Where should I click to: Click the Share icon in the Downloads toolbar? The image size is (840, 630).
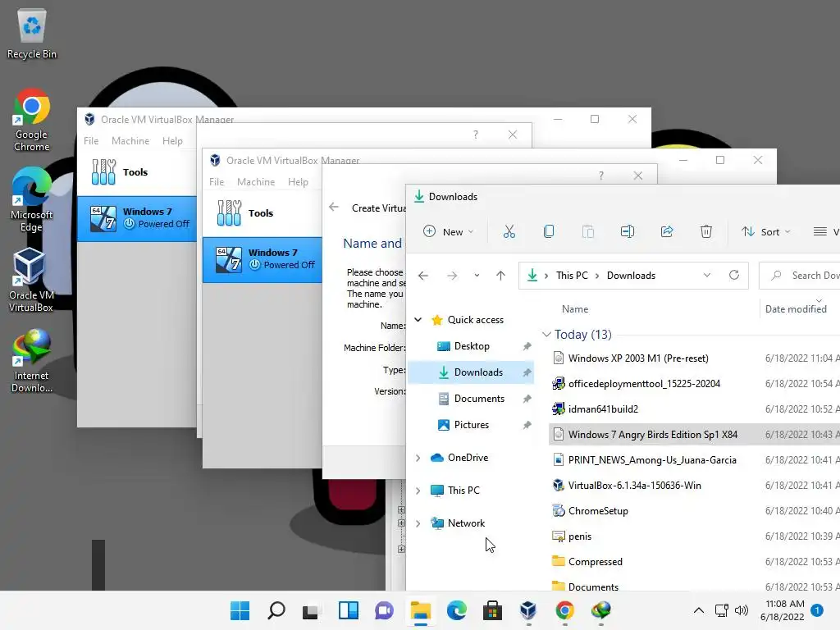[667, 231]
